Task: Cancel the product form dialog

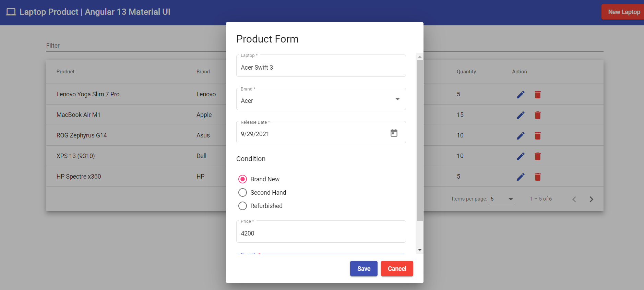Action: 397,269
